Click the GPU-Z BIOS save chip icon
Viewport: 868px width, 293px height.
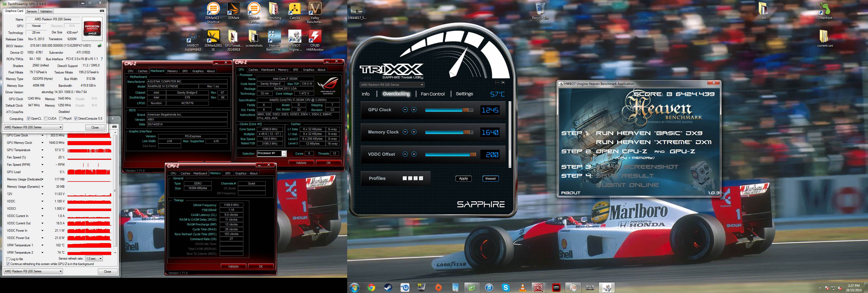[x=100, y=46]
